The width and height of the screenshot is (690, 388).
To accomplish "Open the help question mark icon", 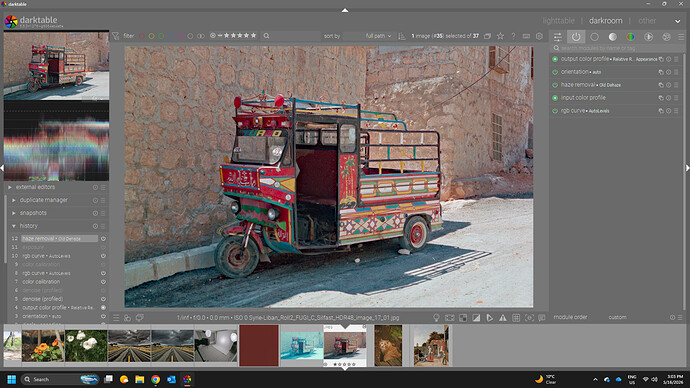I will (513, 36).
